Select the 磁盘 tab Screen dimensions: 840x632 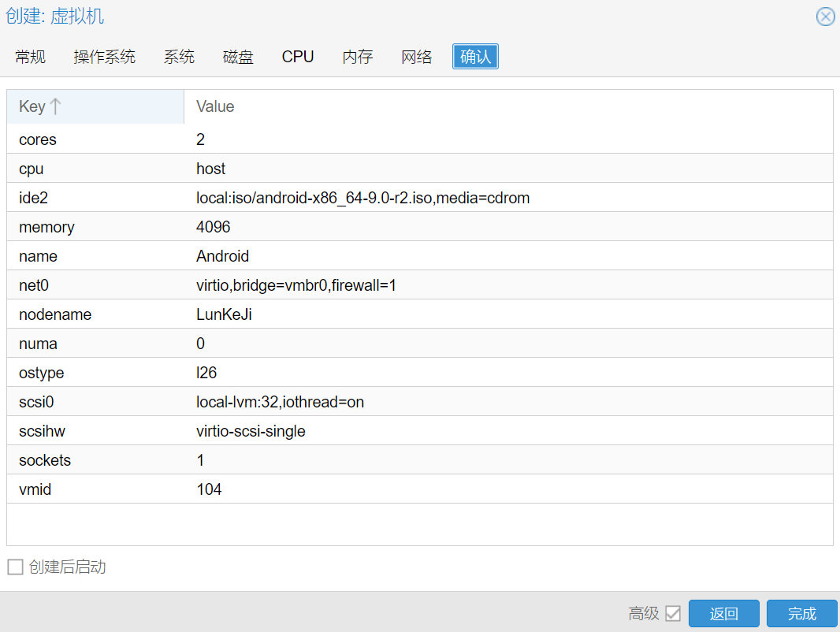[238, 57]
